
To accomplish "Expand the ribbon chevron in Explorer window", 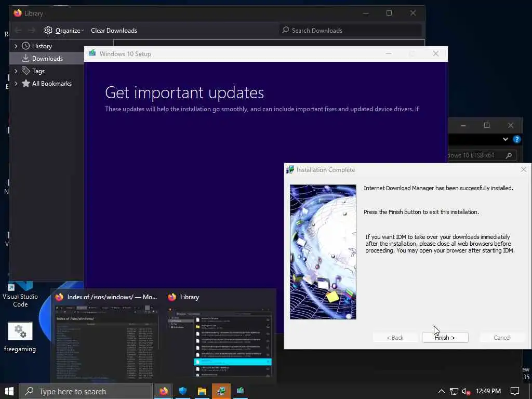I will pos(505,139).
